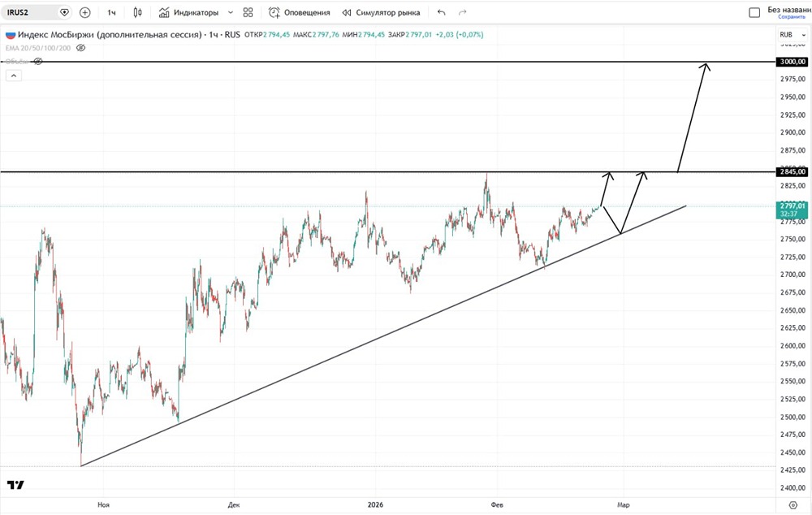Viewport: 812px width, 515px height.
Task: Open the 1ч timeframe selector
Action: pos(112,12)
